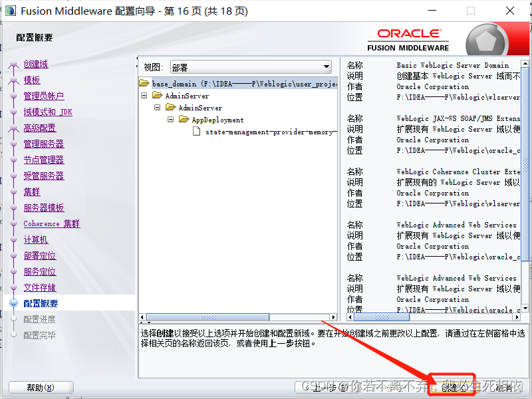Screen dimensions: 532x399
Task: Click the tree panel scroll-right arrow
Action: tap(334, 317)
